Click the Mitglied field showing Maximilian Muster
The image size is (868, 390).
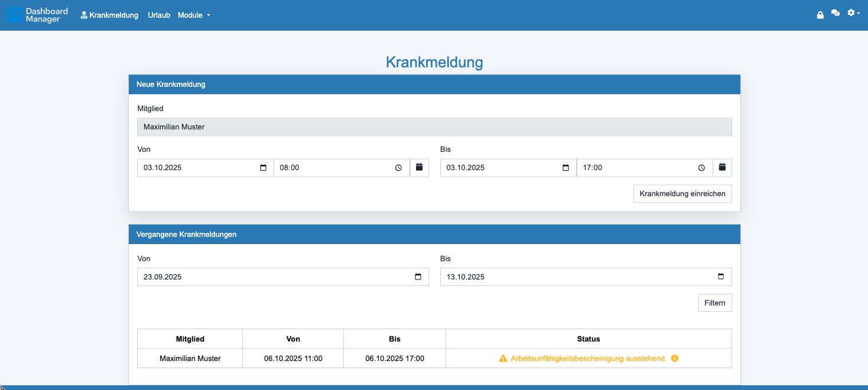[434, 127]
